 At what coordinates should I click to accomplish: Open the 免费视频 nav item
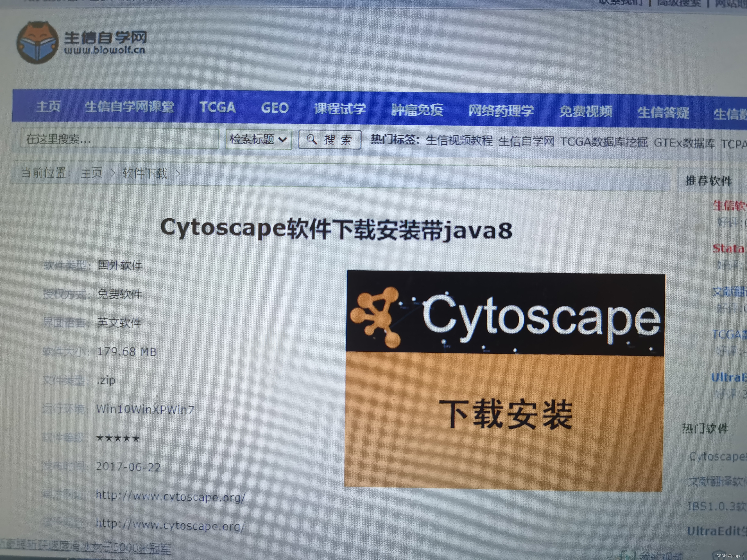point(586,111)
